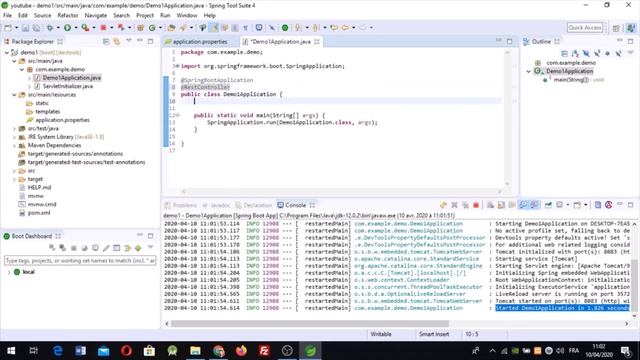Collapse src/main/java folder
This screenshot has width=640, height=360.
pos(15,61)
